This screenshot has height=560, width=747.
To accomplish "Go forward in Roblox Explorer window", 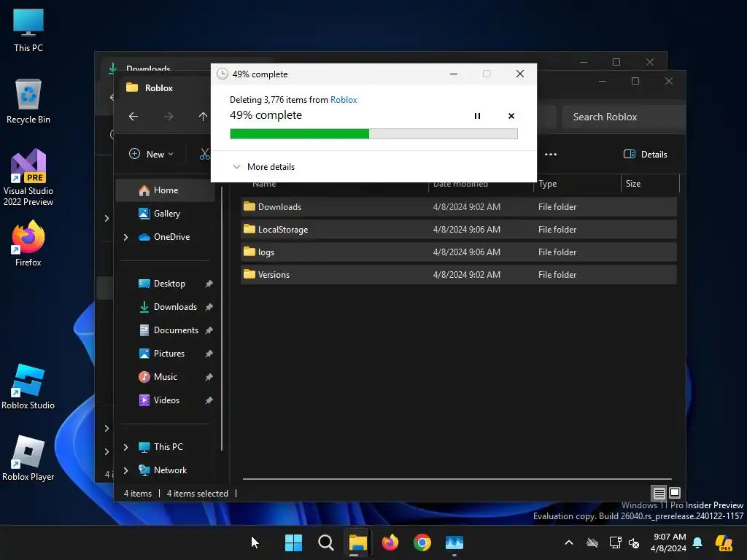I will pyautogui.click(x=169, y=116).
